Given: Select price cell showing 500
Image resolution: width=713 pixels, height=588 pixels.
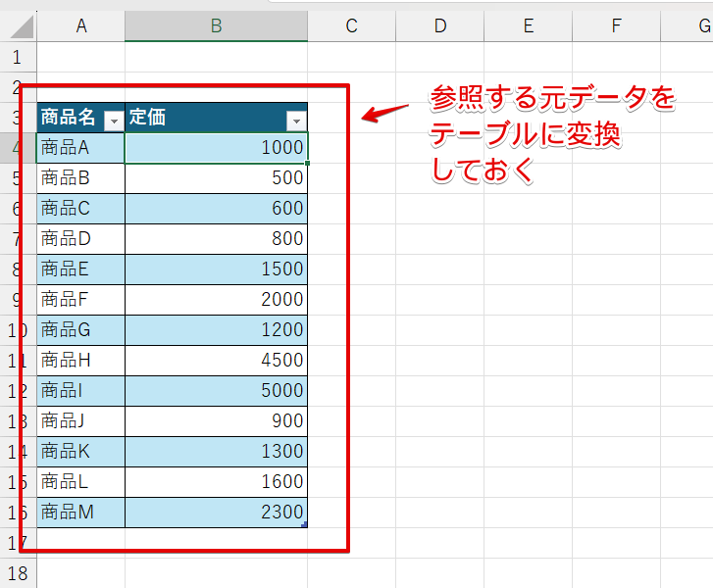Looking at the screenshot, I should 217,178.
